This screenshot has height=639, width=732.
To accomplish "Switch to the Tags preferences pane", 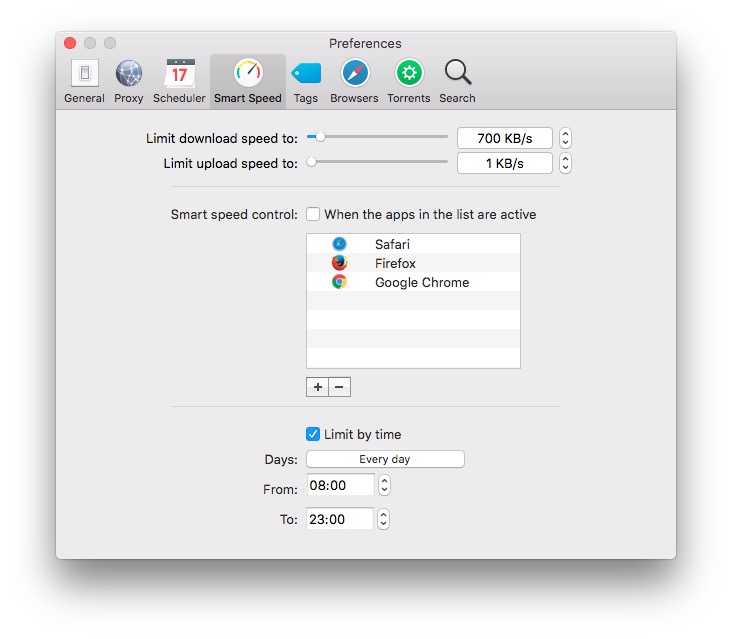I will [306, 81].
